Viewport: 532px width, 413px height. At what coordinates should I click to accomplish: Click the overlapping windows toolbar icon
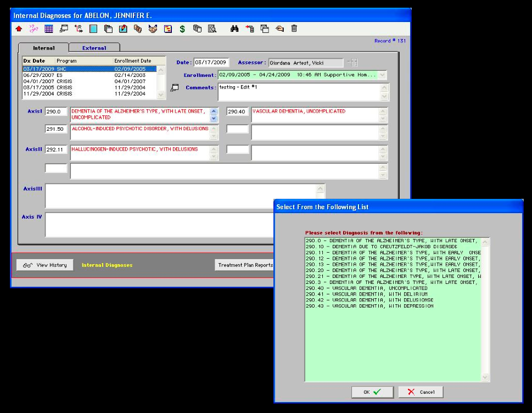click(265, 29)
